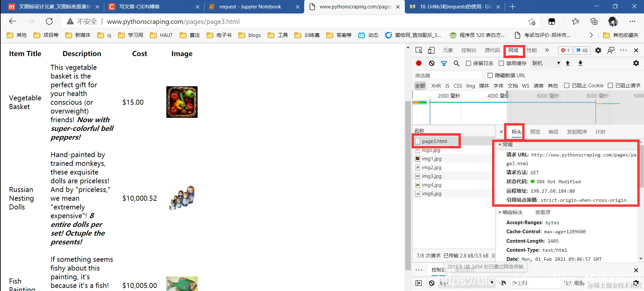This screenshot has width=644, height=291.
Task: Reload the page with refresh icon
Action: tap(49, 21)
